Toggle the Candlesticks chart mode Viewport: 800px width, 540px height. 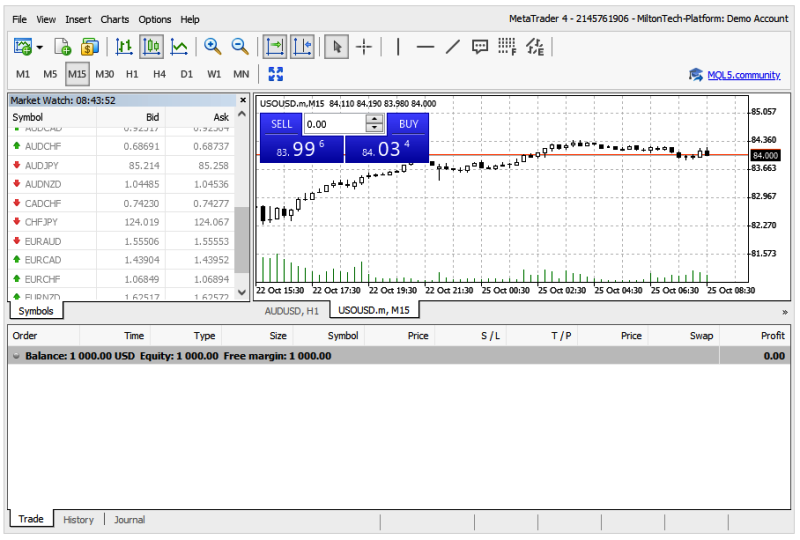pyautogui.click(x=152, y=47)
